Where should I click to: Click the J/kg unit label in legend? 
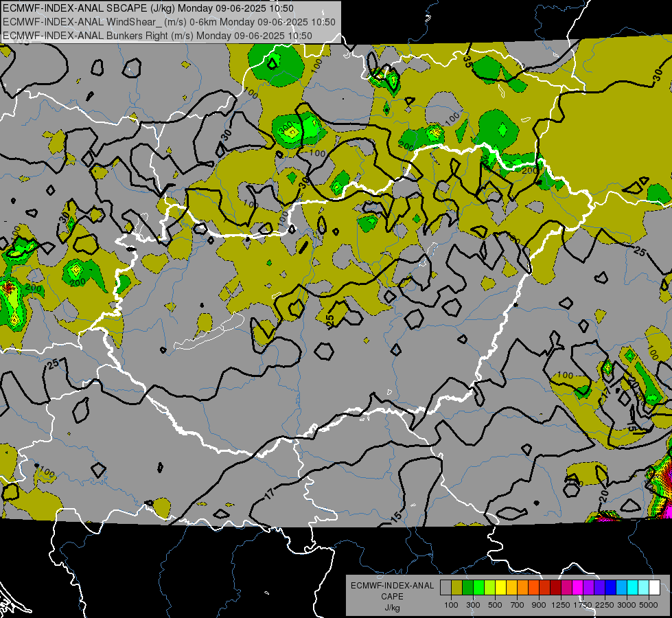tap(392, 608)
